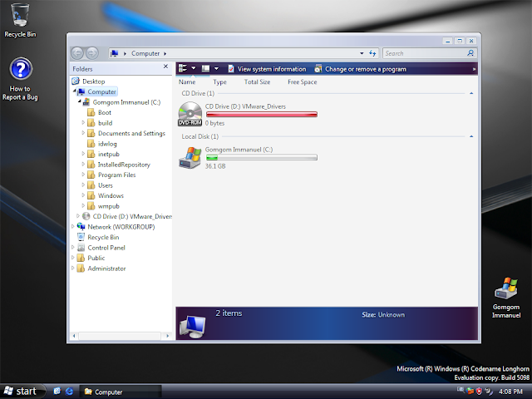Expand the Program Files node
This screenshot has width=532, height=399.
[x=83, y=175]
